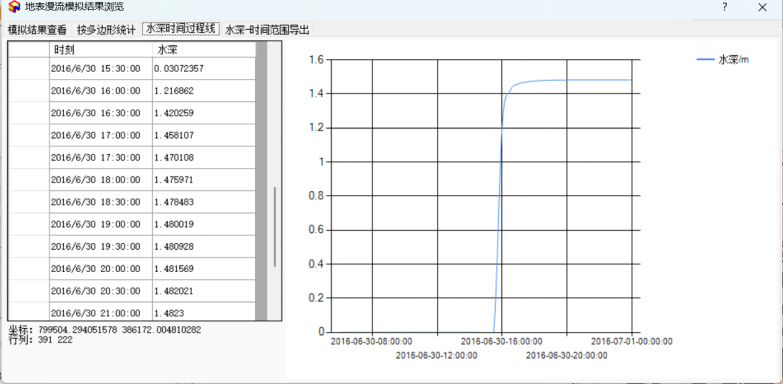
Task: Click the 行列: 391 222 text
Action: pos(40,340)
